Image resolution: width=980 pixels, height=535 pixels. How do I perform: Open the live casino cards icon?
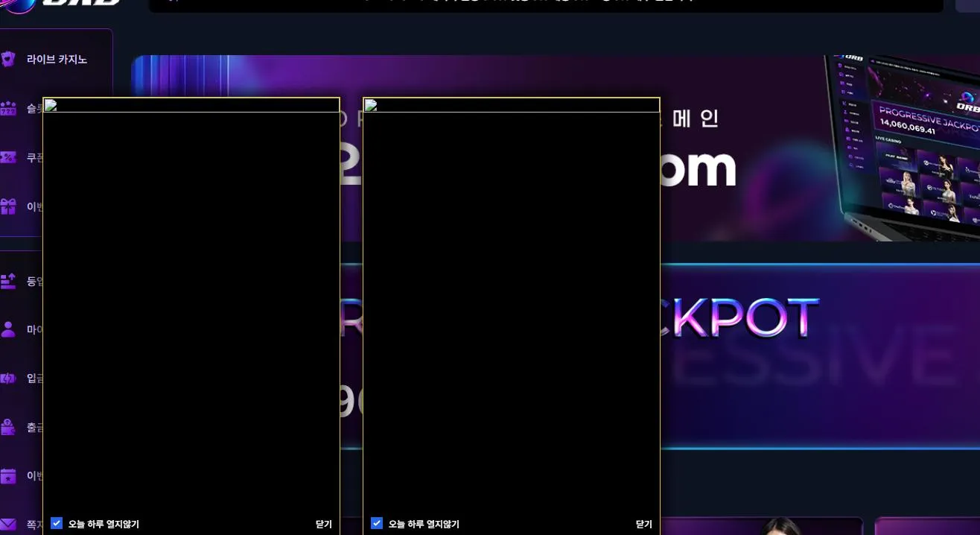tap(8, 59)
